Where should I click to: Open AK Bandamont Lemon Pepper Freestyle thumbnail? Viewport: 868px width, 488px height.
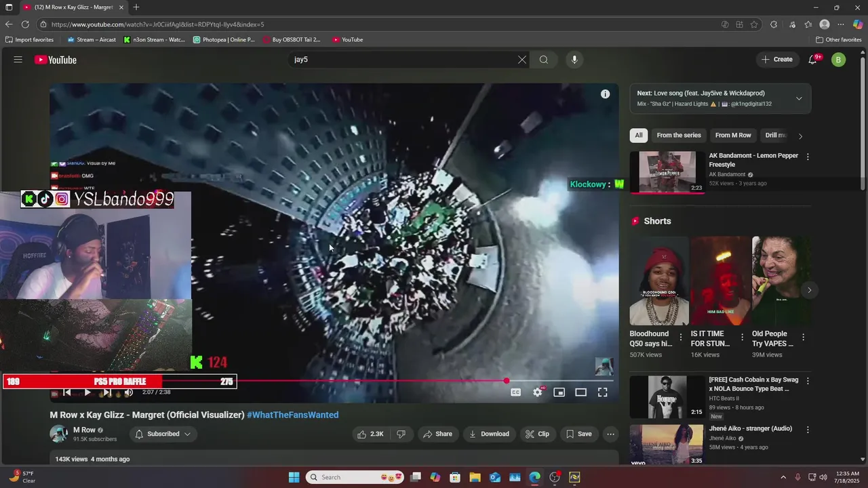(667, 172)
